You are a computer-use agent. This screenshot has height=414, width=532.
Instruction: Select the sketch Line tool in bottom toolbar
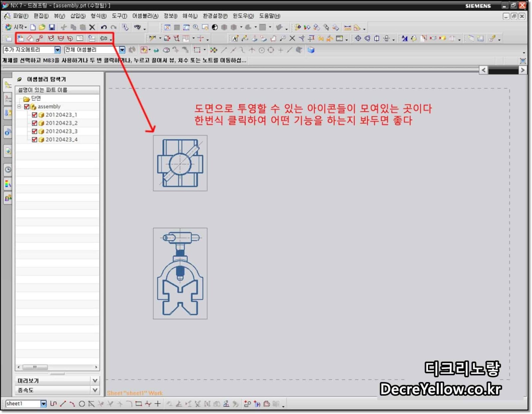63,404
